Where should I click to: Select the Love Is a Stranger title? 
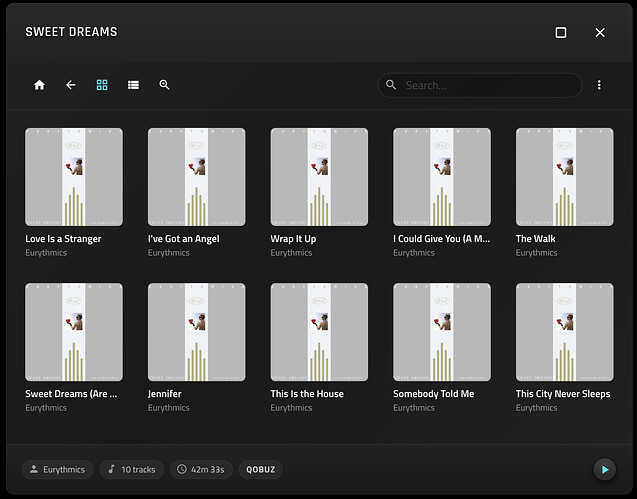tap(63, 239)
